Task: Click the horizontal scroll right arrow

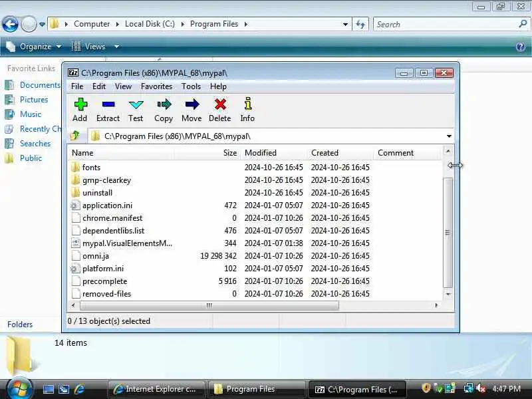Action: [436, 305]
